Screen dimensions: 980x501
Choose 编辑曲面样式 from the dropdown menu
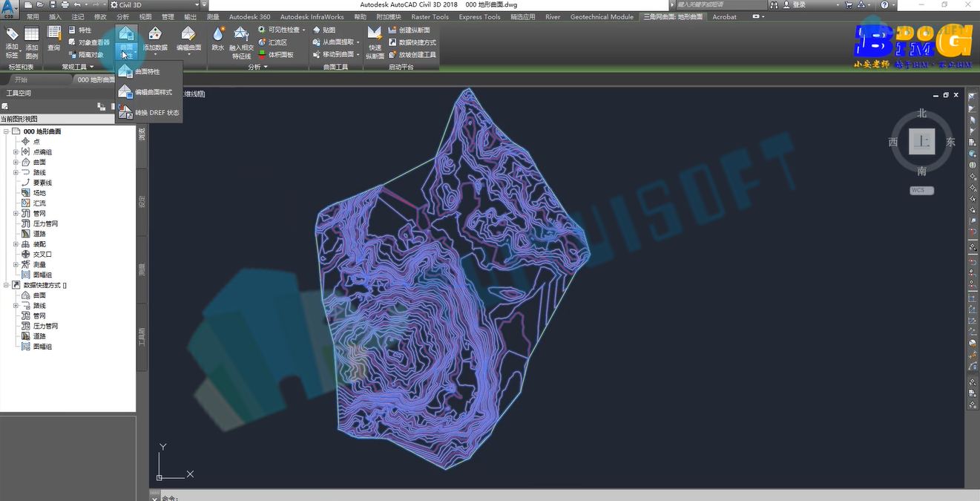[x=154, y=92]
